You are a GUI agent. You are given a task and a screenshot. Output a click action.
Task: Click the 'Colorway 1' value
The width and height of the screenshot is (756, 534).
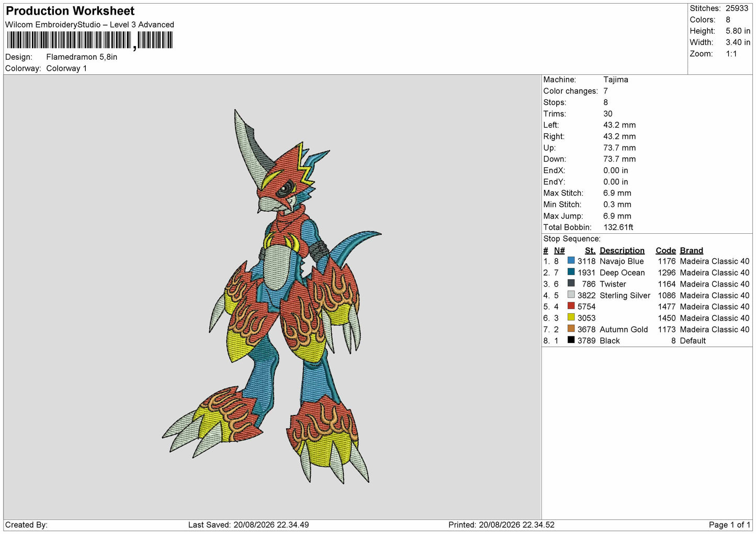[x=66, y=69]
